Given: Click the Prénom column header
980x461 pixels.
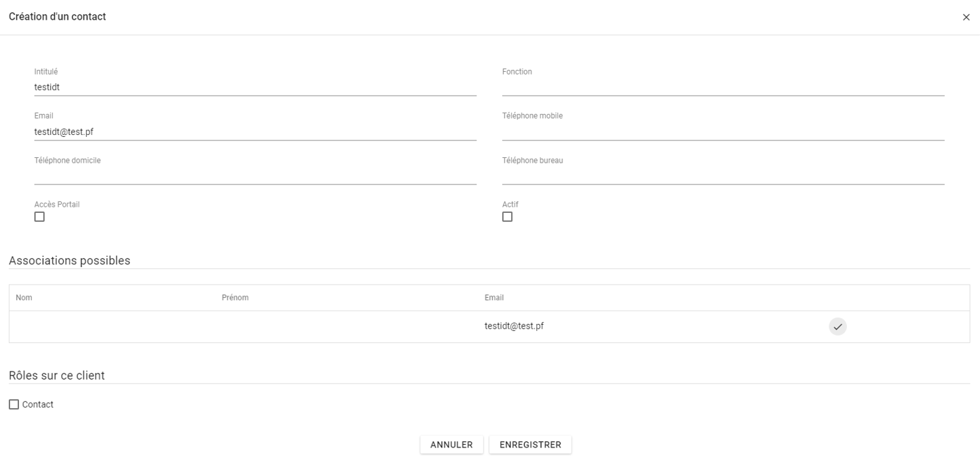Looking at the screenshot, I should click(x=235, y=298).
